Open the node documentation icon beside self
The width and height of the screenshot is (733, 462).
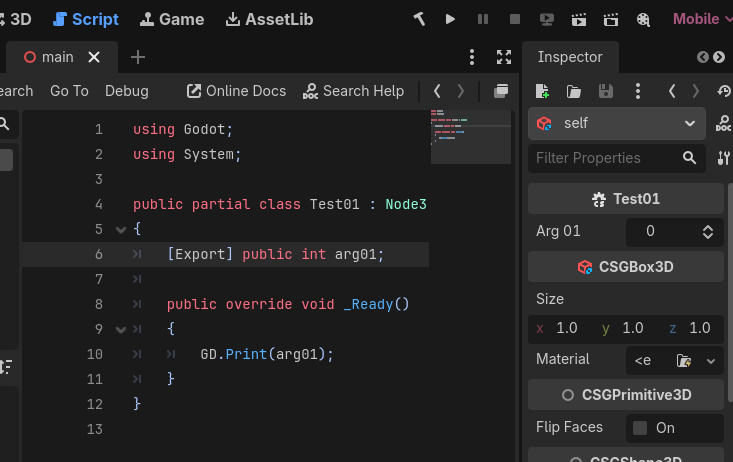723,123
